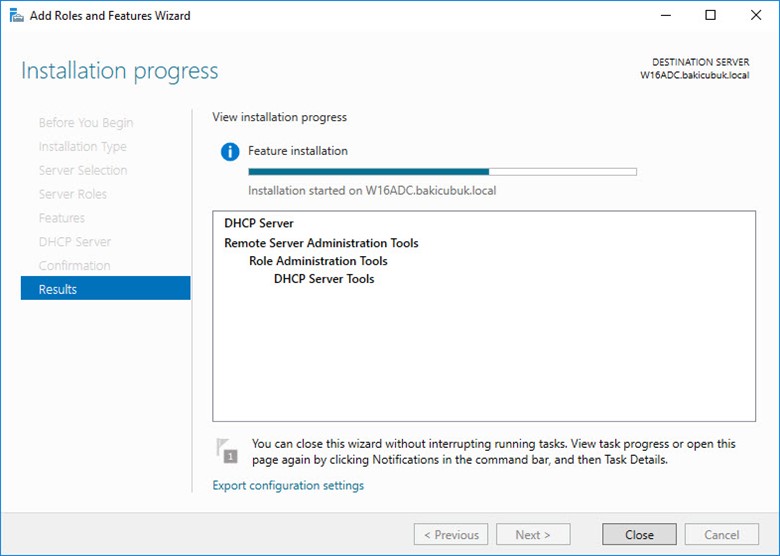This screenshot has height=556, width=780.
Task: Select the Server Selection step
Action: click(x=82, y=170)
